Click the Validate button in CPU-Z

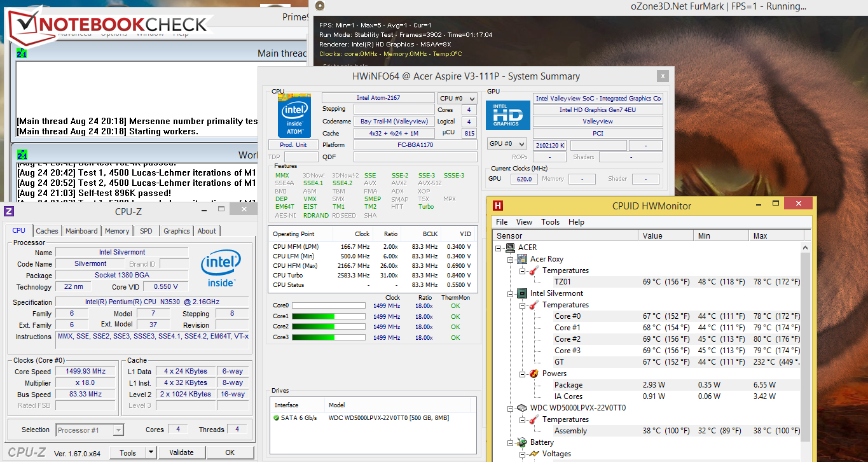coord(181,452)
